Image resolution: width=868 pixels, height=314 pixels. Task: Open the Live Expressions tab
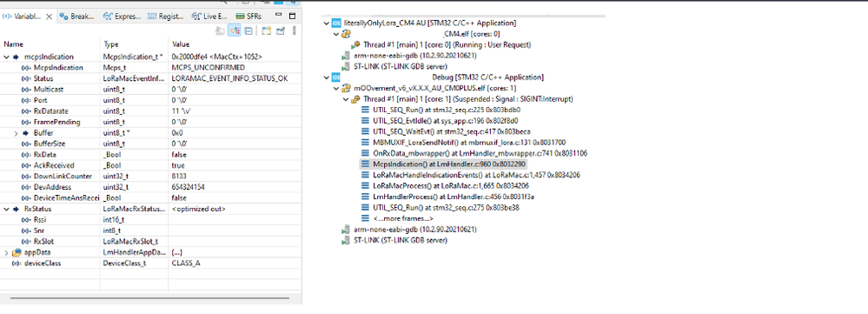pos(209,17)
